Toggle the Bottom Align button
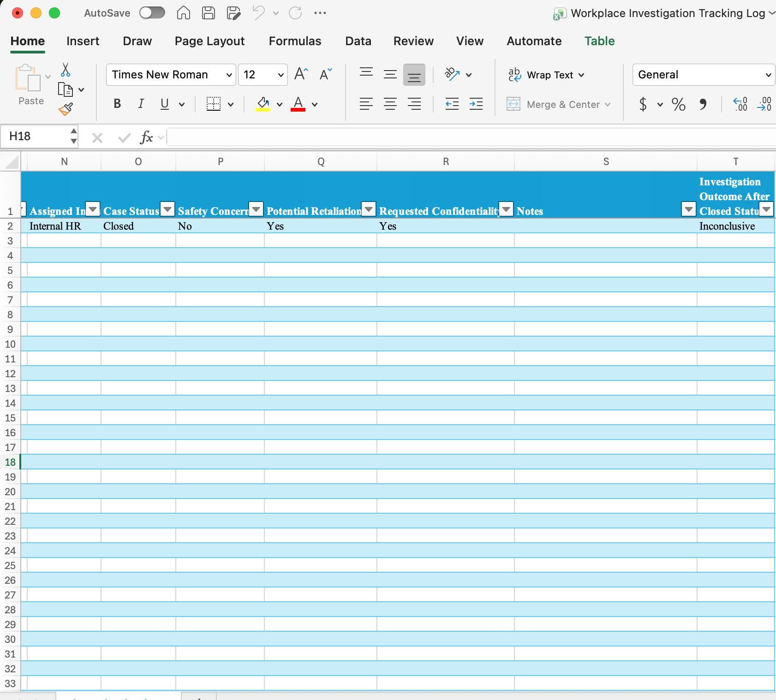 pos(414,75)
